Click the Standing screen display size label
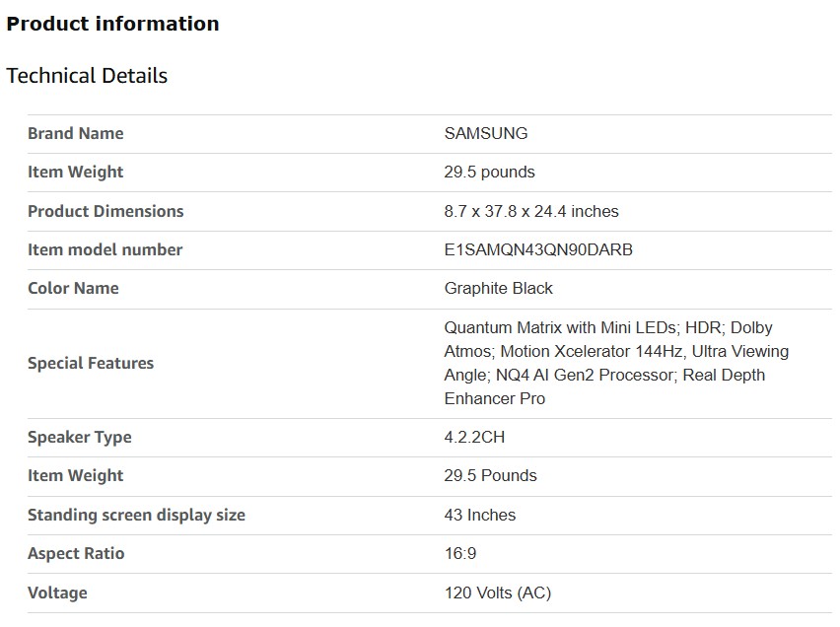The image size is (840, 627). (136, 515)
